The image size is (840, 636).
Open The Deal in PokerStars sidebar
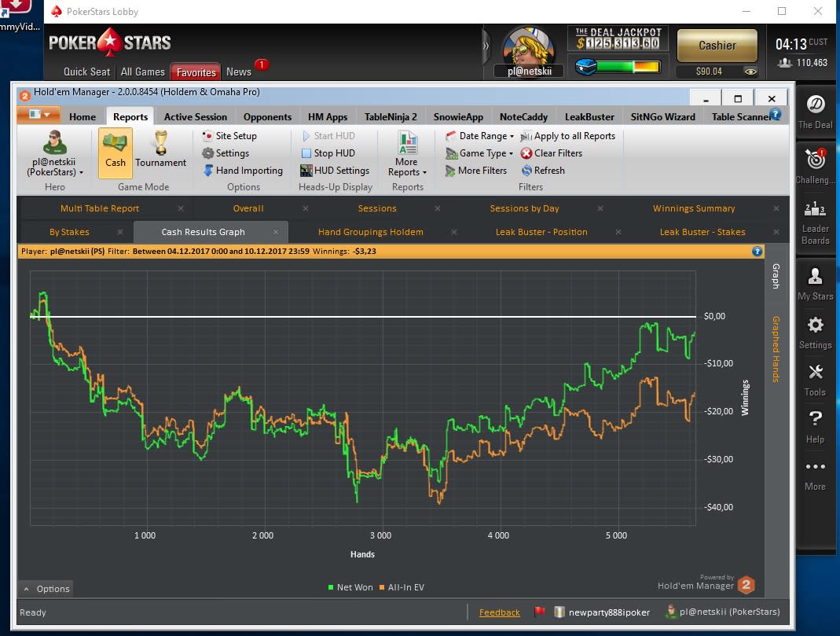point(816,111)
